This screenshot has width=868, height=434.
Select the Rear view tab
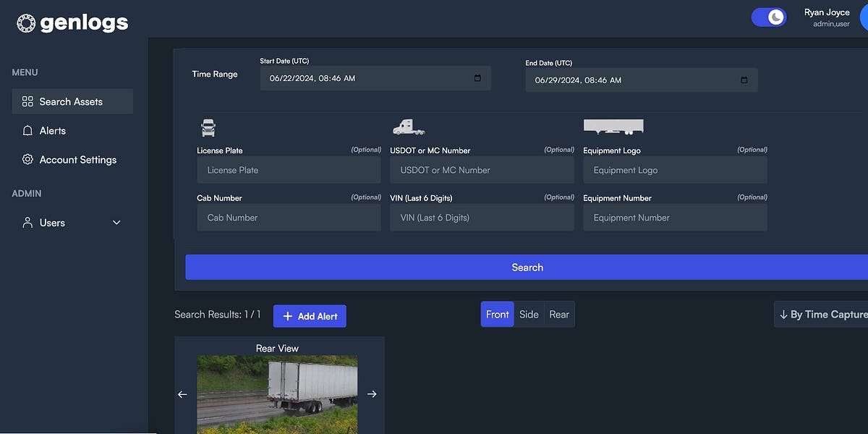[x=559, y=314]
